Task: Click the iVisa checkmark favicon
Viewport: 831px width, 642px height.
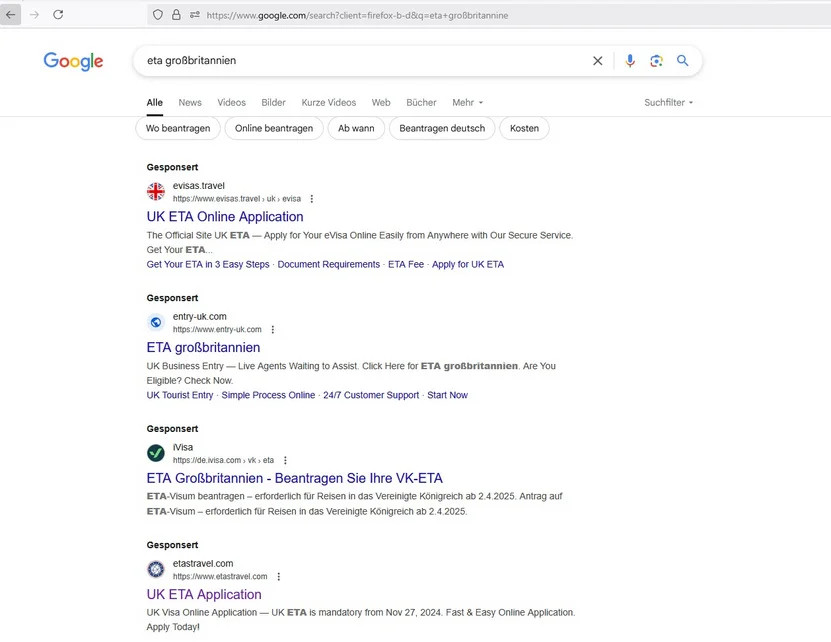Action: 156,453
